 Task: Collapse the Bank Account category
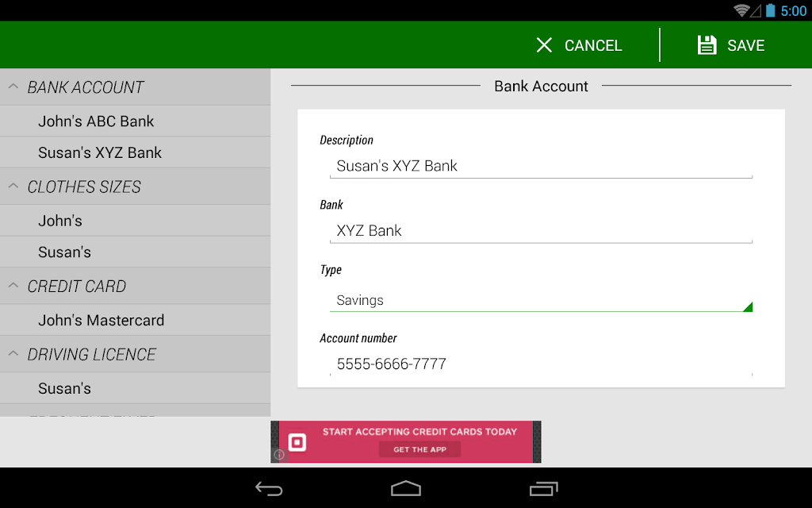click(x=13, y=87)
